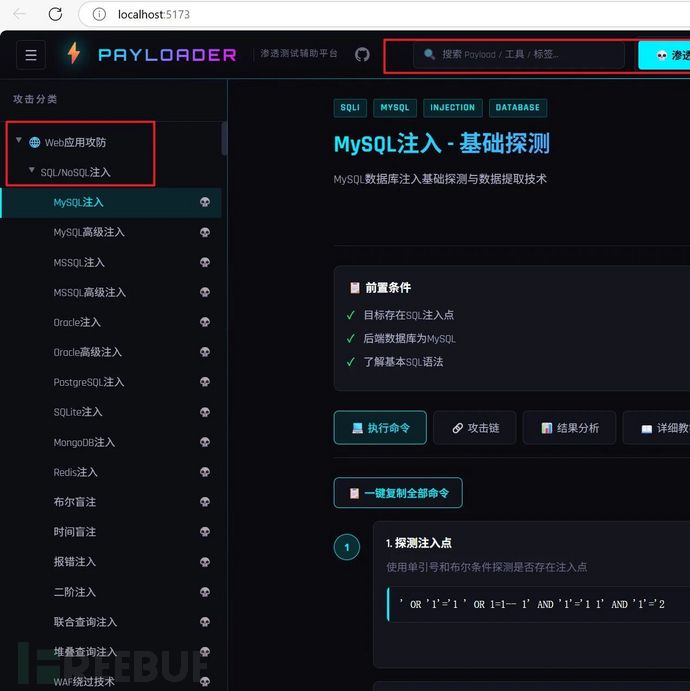690x691 pixels.
Task: Select MSSQL高级注入 in the sidebar
Action: point(111,292)
